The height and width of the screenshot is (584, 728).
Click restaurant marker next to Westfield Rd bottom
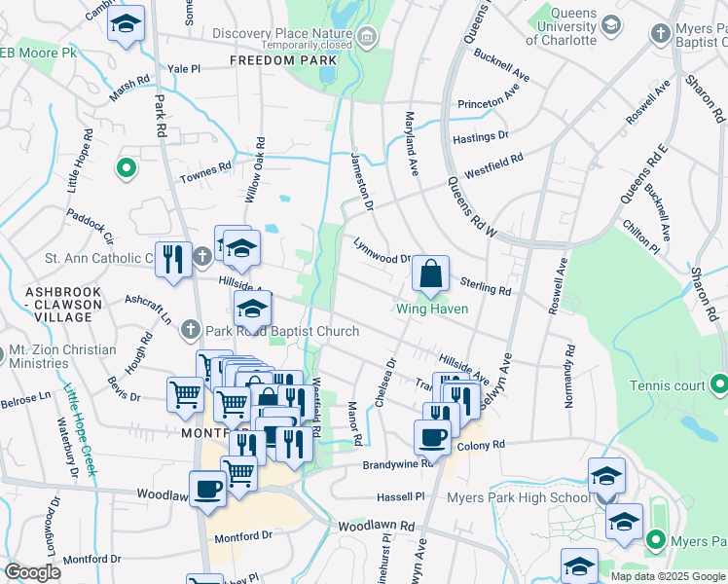pos(294,447)
